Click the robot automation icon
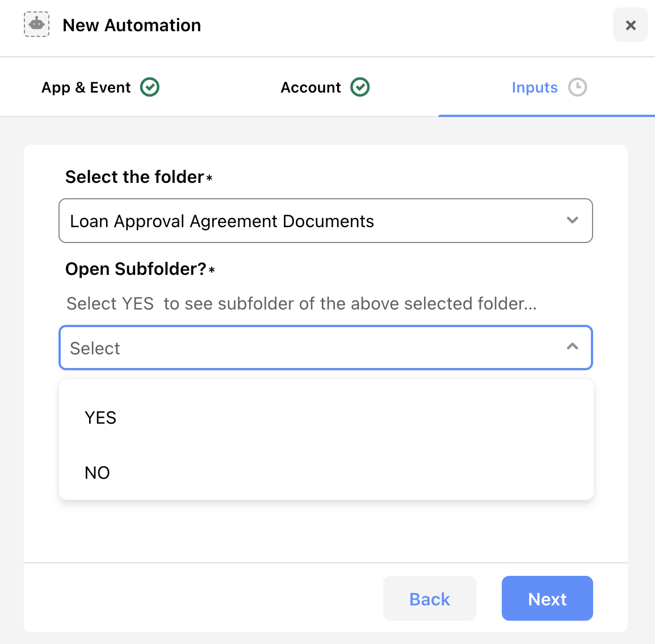The image size is (655, 644). pyautogui.click(x=37, y=24)
